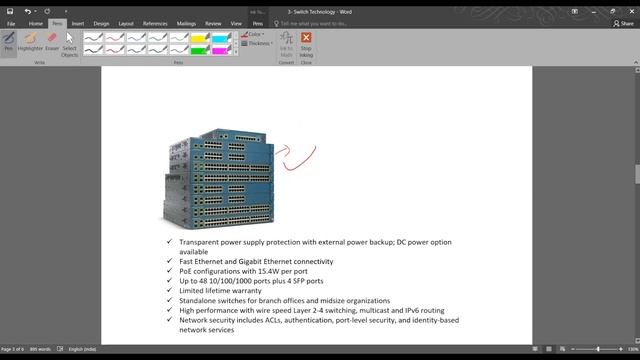The width and height of the screenshot is (640, 360).
Task: Click the zoom slider handle
Action: (x=598, y=349)
